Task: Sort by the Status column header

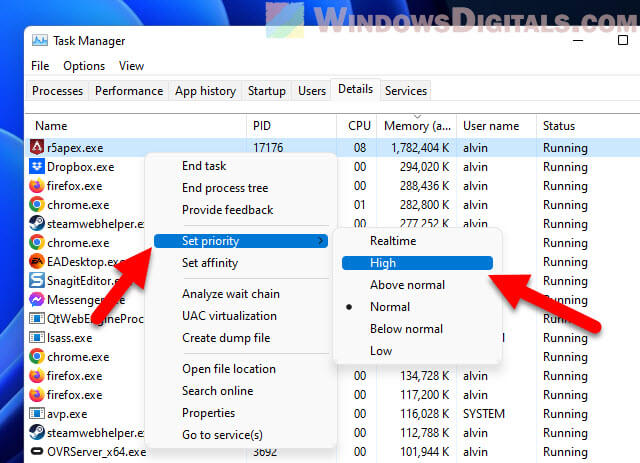Action: [x=588, y=126]
